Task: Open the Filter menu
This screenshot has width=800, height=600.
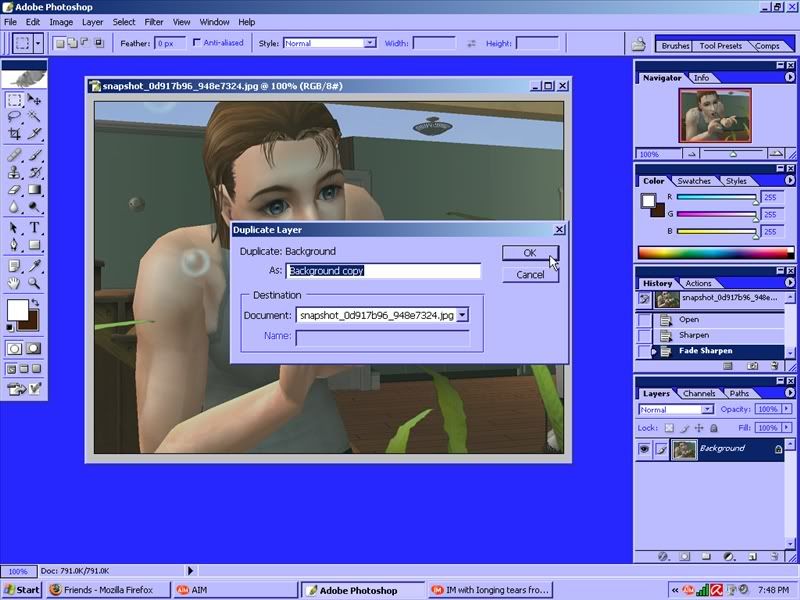Action: 154,22
